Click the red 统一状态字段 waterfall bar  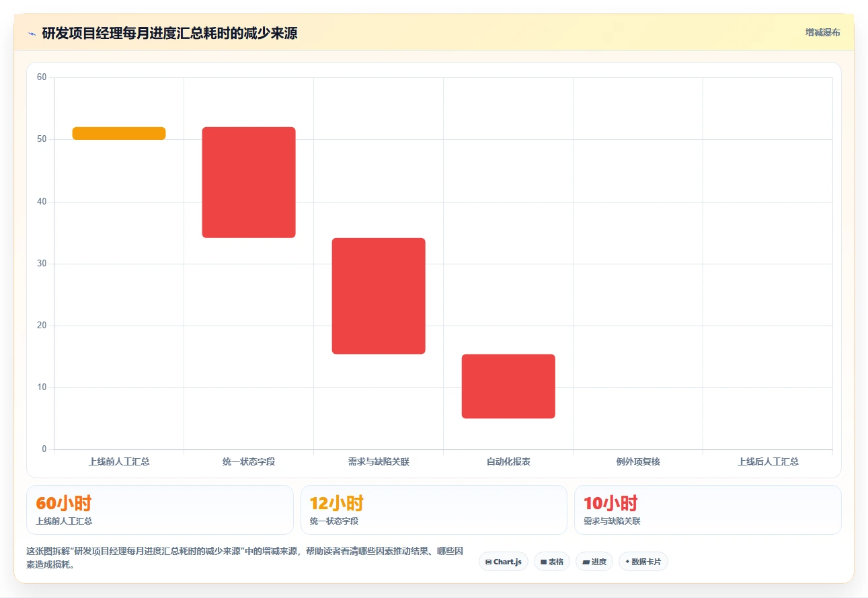point(249,182)
